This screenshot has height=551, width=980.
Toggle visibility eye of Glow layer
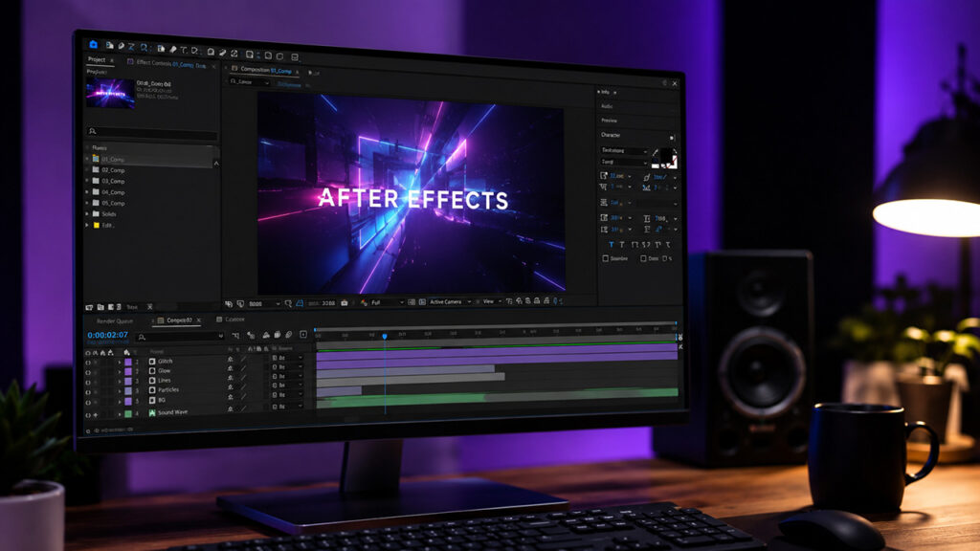(x=88, y=372)
